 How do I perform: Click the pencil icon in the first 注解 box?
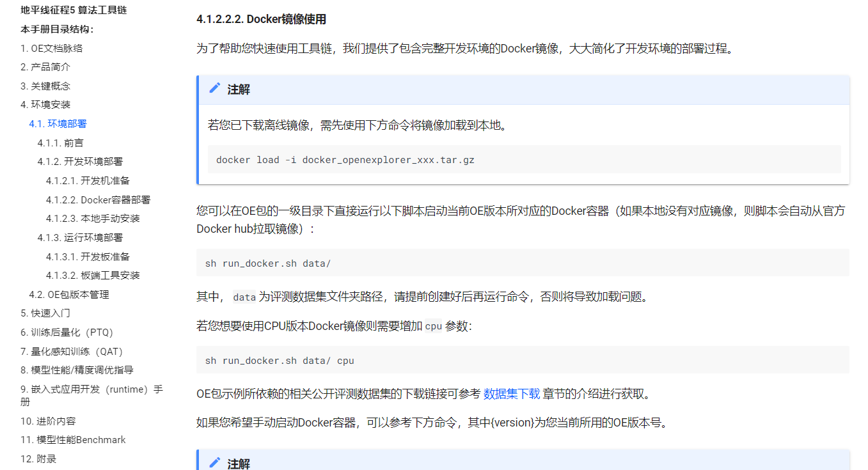[215, 89]
